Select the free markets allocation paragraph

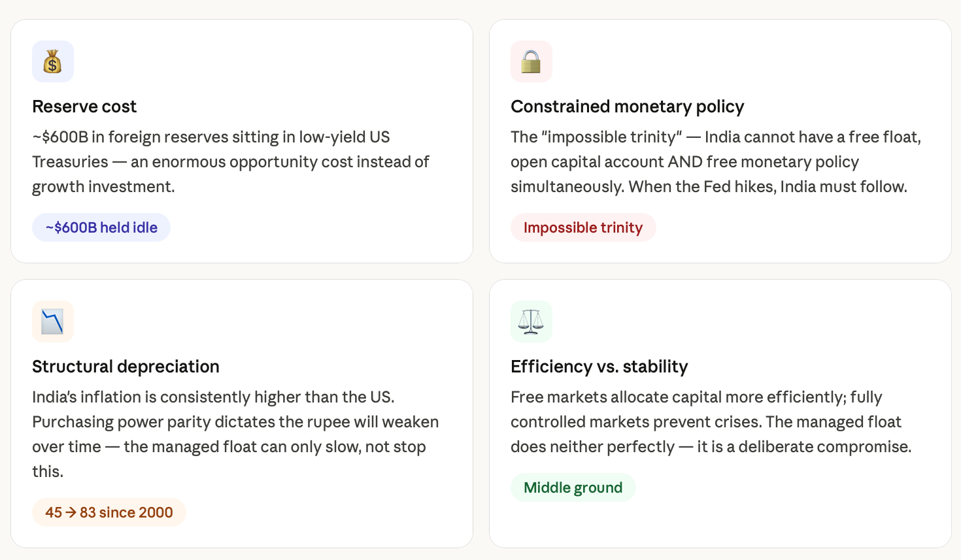pyautogui.click(x=711, y=422)
